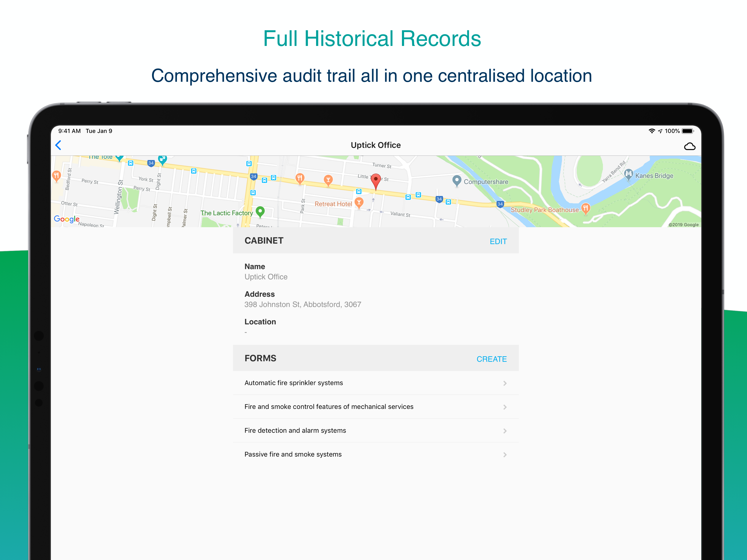This screenshot has height=560, width=747.
Task: Expand chevron for Fire detection and alarm
Action: [505, 431]
